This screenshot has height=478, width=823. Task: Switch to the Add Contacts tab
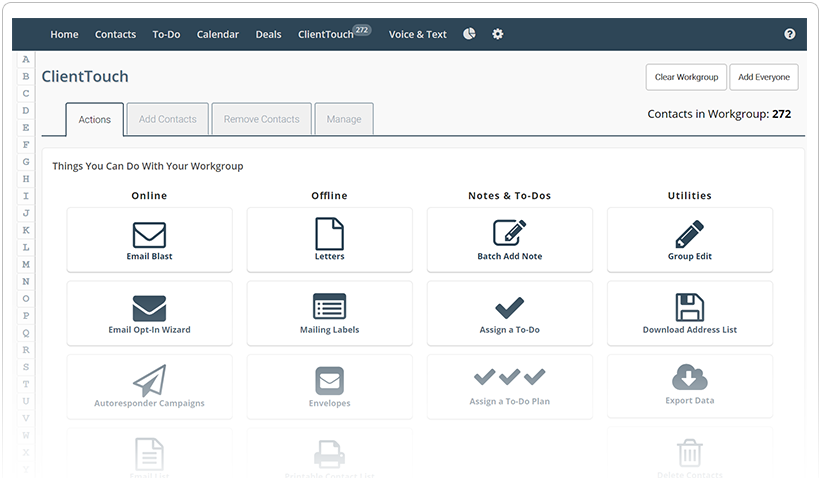click(168, 119)
